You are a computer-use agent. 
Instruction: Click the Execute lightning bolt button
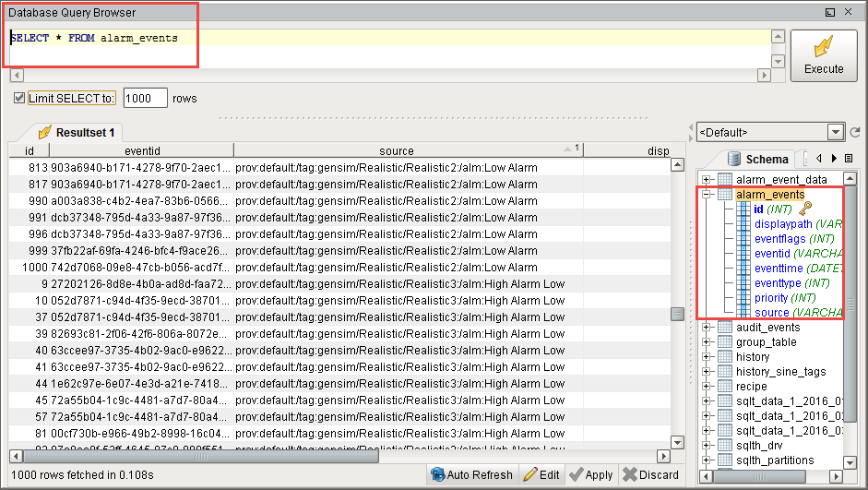click(x=824, y=55)
